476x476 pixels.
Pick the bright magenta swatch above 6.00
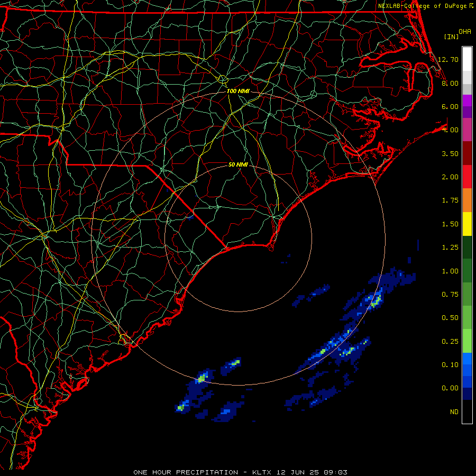coord(467,100)
